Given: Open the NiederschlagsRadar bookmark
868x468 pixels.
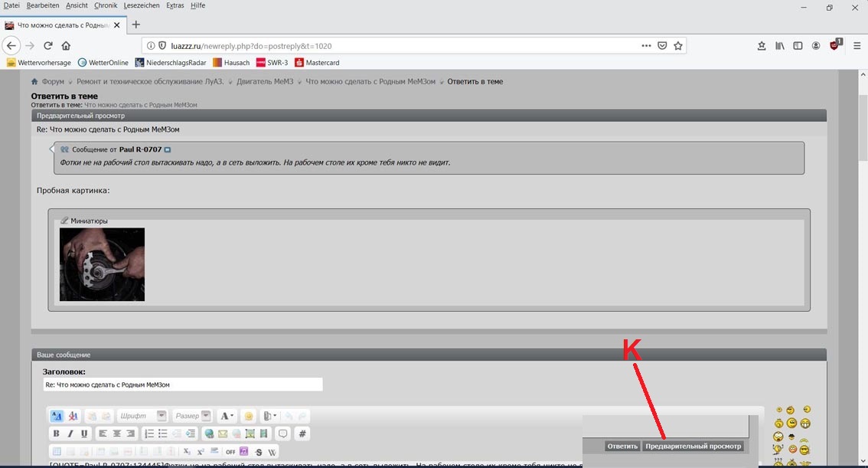Looking at the screenshot, I should pos(171,63).
